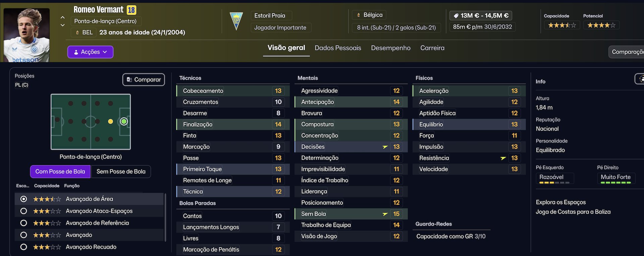Choose the Avançado de Referência radio option
The width and height of the screenshot is (644, 256).
[23, 223]
